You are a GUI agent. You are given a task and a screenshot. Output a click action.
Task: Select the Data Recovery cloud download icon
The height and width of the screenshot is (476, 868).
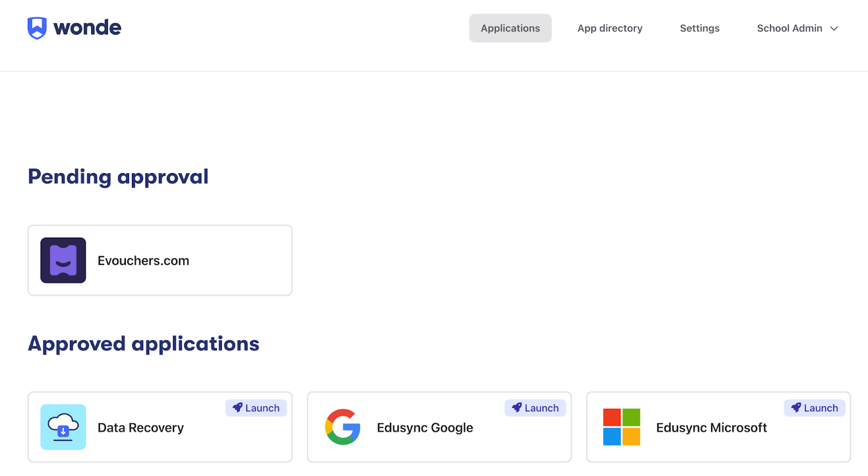coord(63,427)
